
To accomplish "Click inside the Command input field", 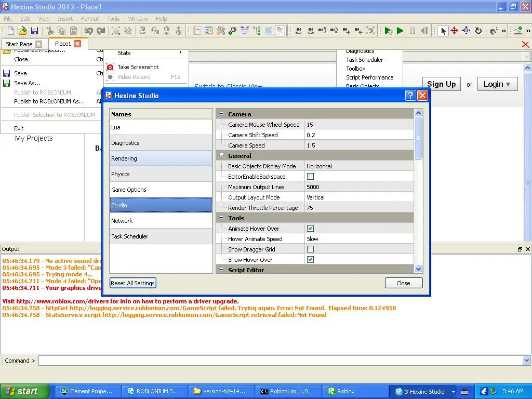I will point(281,361).
